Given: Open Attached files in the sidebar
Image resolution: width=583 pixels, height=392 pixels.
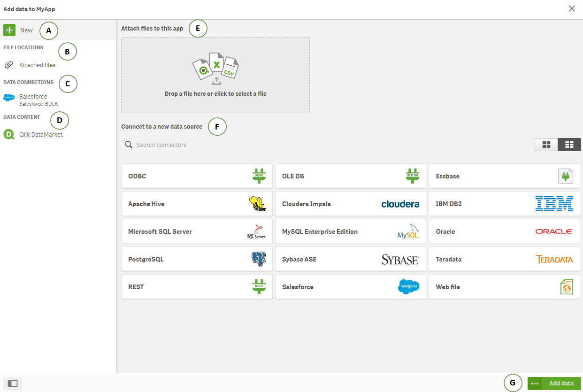Looking at the screenshot, I should [37, 65].
